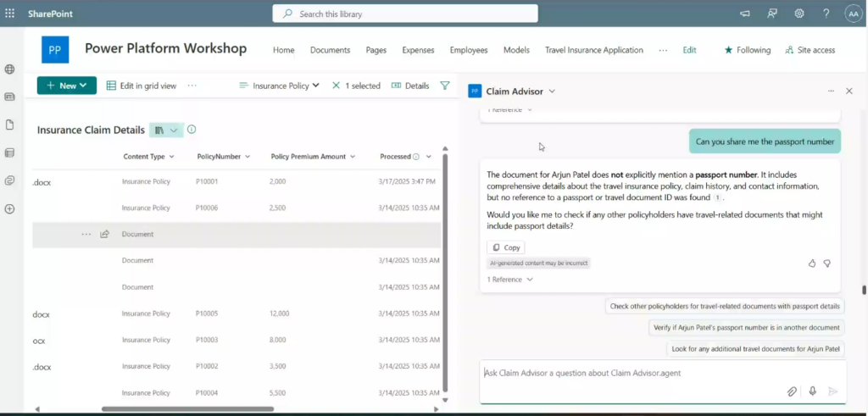Open the New button dropdown

pyautogui.click(x=67, y=86)
